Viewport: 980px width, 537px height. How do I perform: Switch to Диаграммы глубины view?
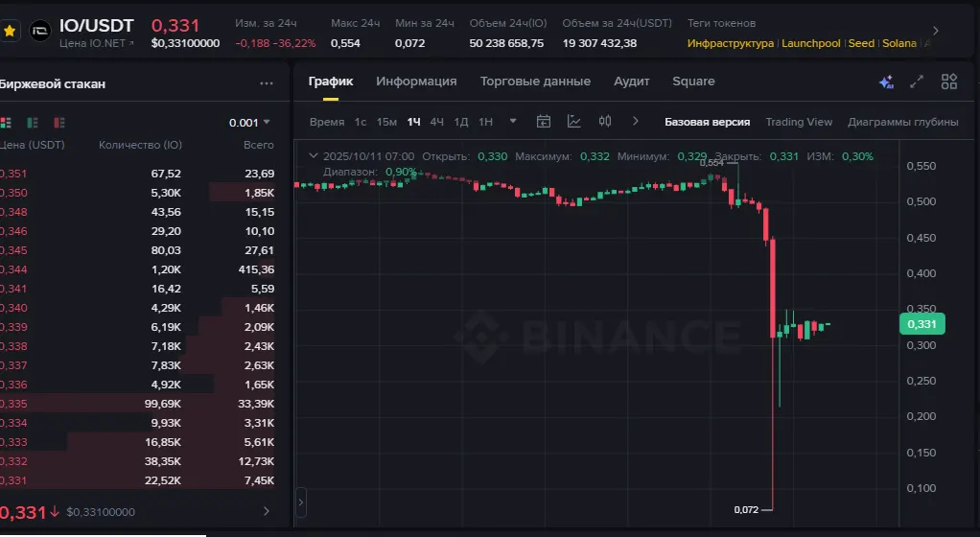click(902, 122)
